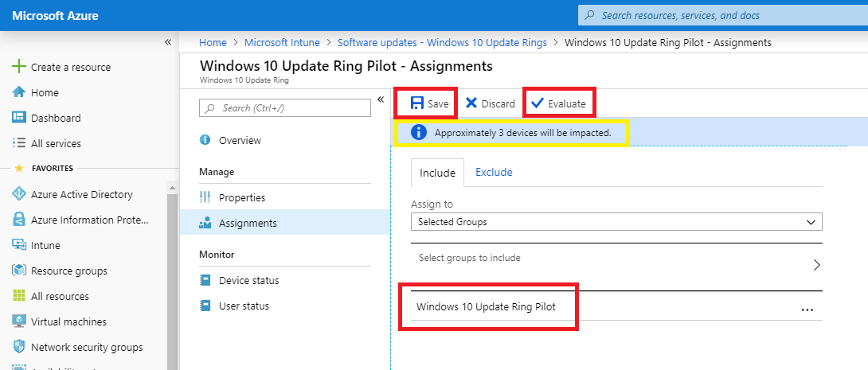Open Azure Active Directory from favorites
Viewport: 868px width, 370px height.
pos(83,194)
